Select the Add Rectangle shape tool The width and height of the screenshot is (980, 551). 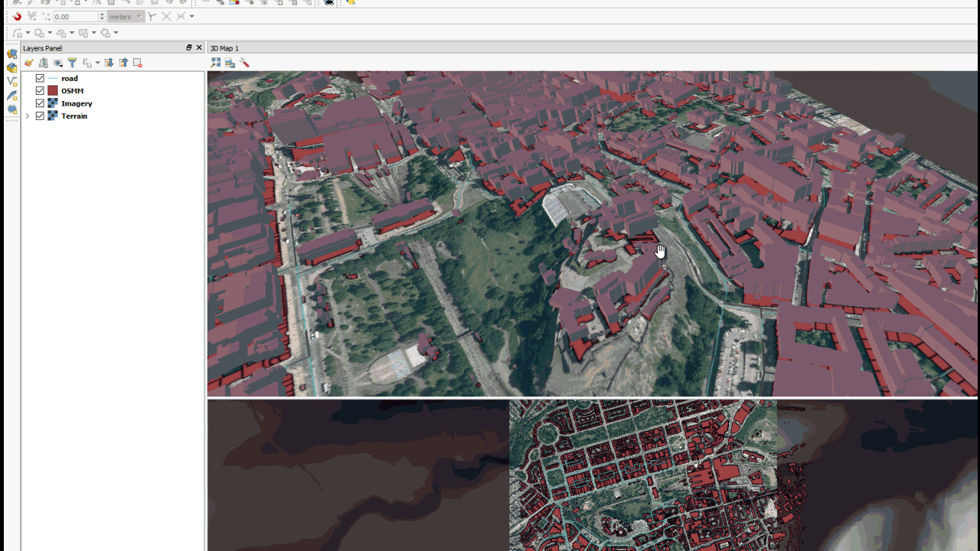click(83, 33)
